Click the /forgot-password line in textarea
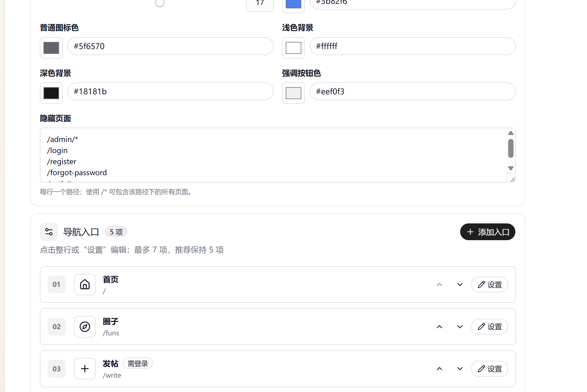 pyautogui.click(x=77, y=173)
